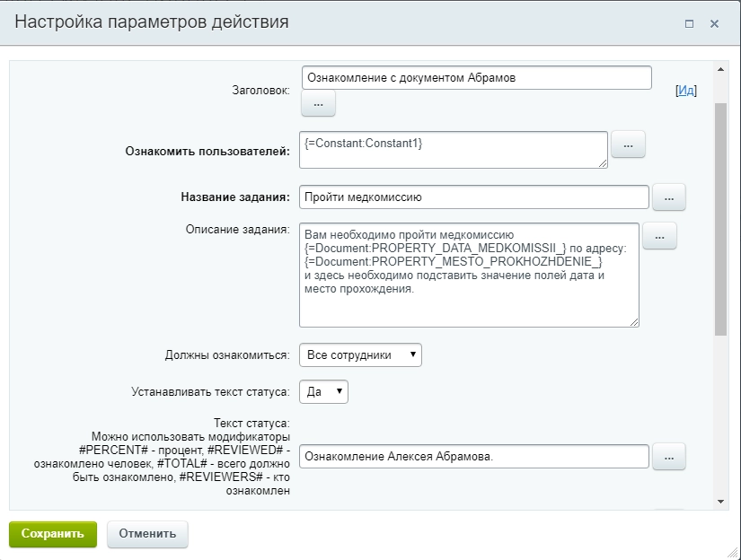This screenshot has width=741, height=560.
Task: Open value selector beside Описание задания
Action: 658,235
